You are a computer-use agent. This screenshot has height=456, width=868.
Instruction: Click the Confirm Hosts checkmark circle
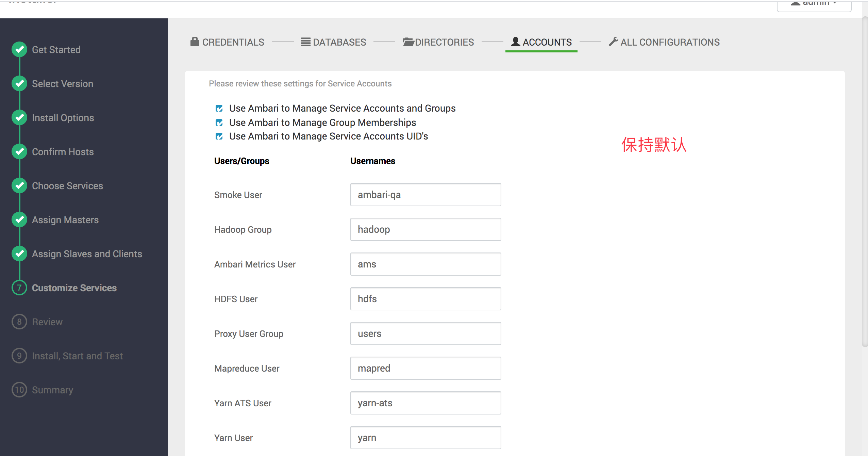coord(19,152)
